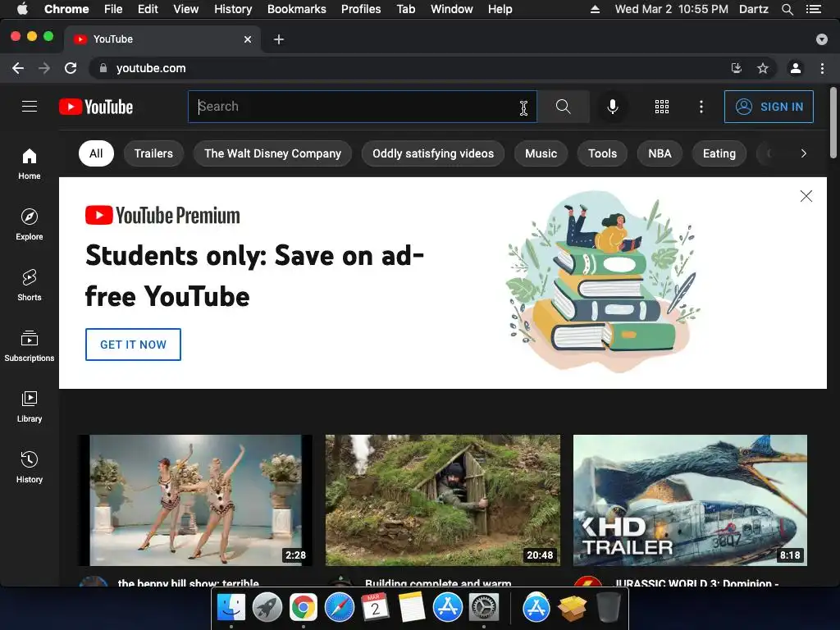Open the View menu

pyautogui.click(x=186, y=9)
